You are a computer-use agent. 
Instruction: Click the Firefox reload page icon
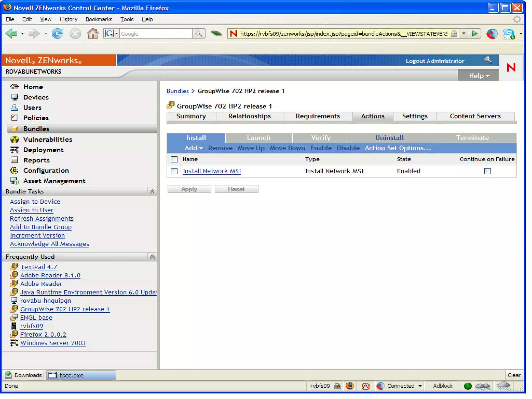coord(57,34)
